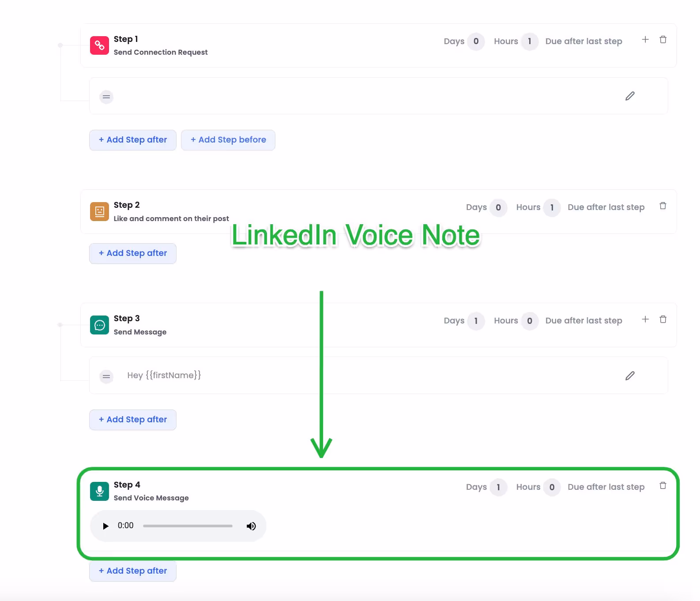Viewport: 700px width, 601px height.
Task: Click the Step 2 like and comment icon
Action: tap(99, 211)
